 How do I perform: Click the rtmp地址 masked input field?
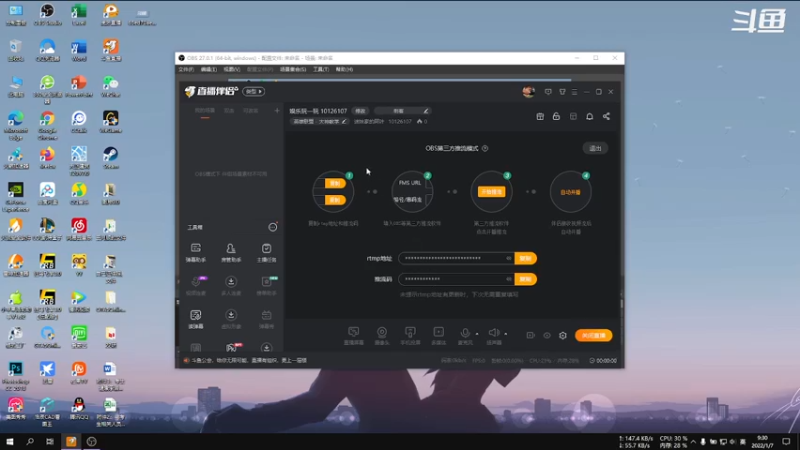(x=456, y=258)
